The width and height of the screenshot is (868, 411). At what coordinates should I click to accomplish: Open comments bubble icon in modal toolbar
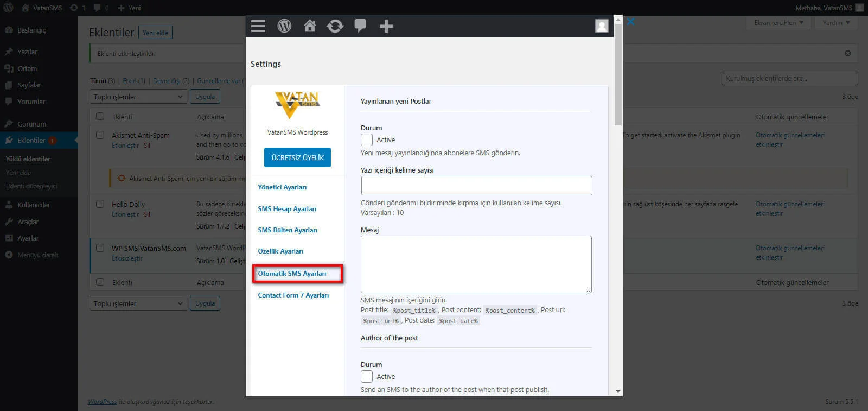[360, 26]
